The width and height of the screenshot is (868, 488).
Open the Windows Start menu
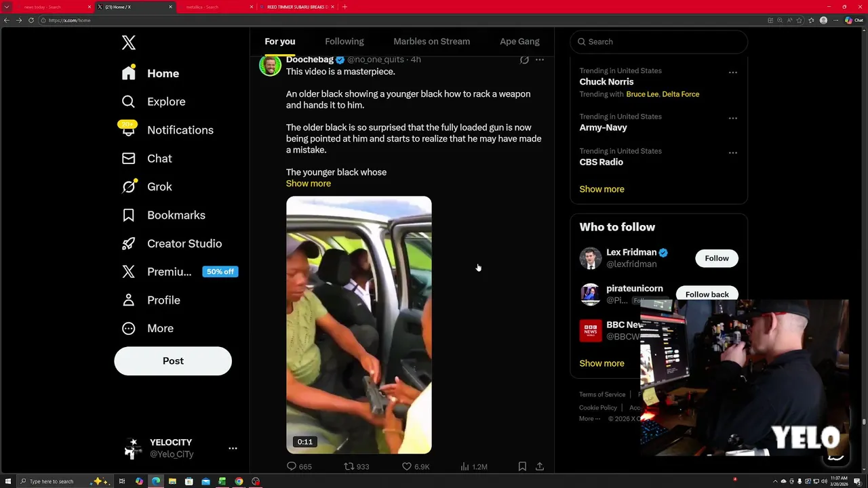7,481
